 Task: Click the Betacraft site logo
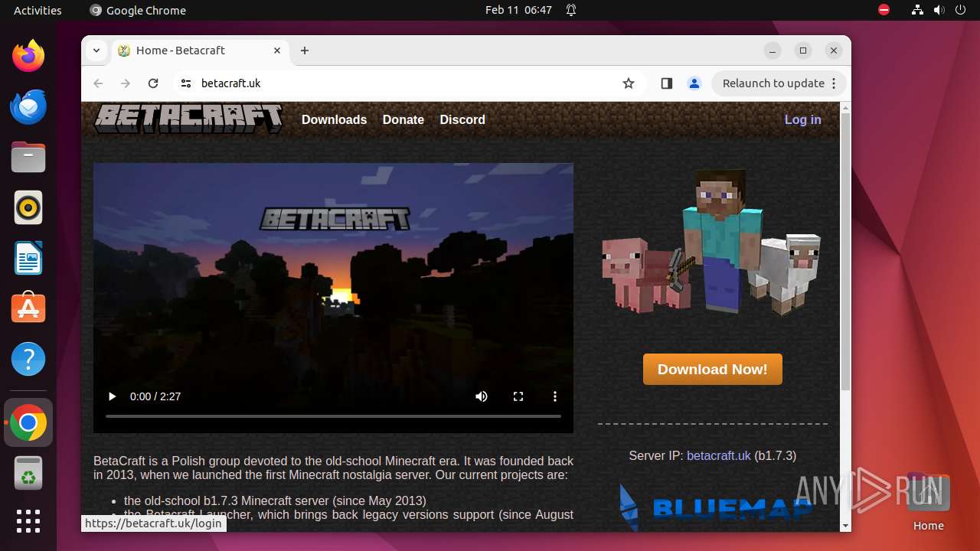click(188, 119)
